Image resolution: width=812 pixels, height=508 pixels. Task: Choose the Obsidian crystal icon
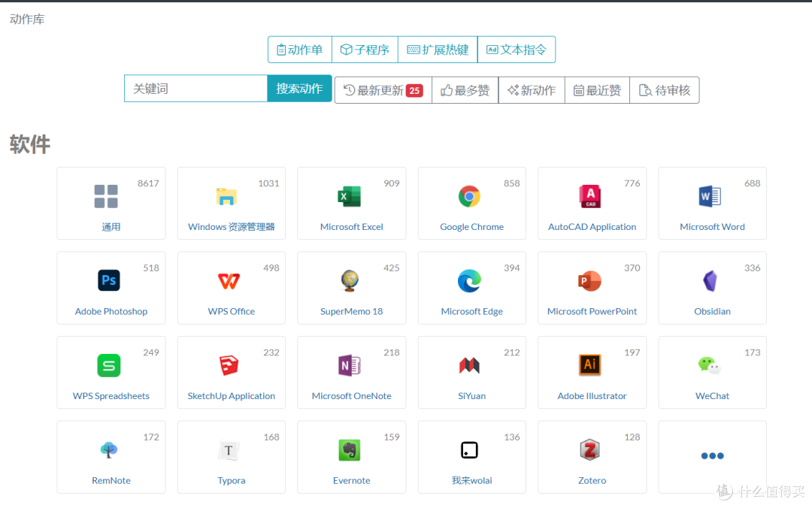(x=710, y=280)
